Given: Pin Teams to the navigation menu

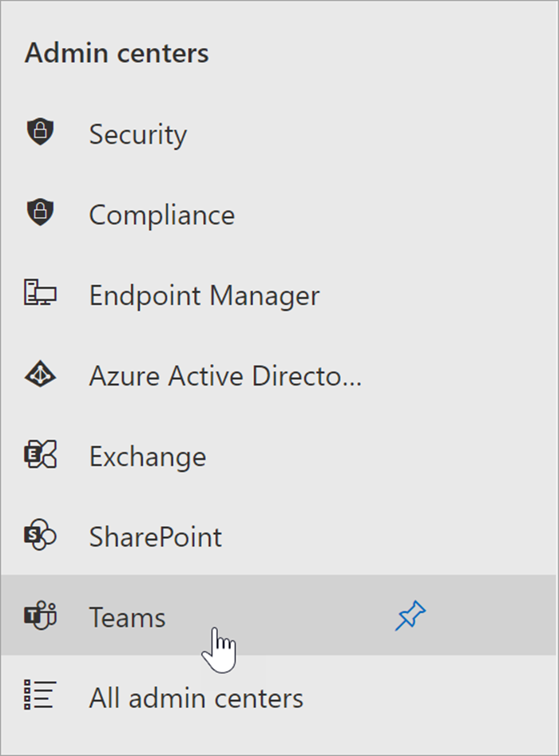Looking at the screenshot, I should (x=410, y=615).
